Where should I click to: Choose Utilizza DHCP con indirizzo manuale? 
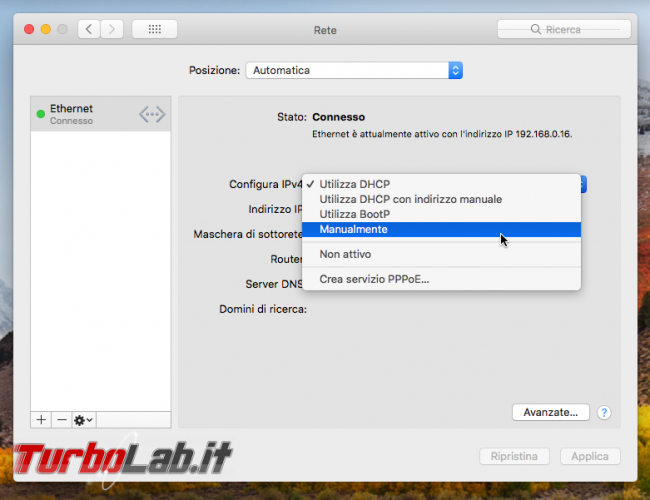[x=441, y=199]
